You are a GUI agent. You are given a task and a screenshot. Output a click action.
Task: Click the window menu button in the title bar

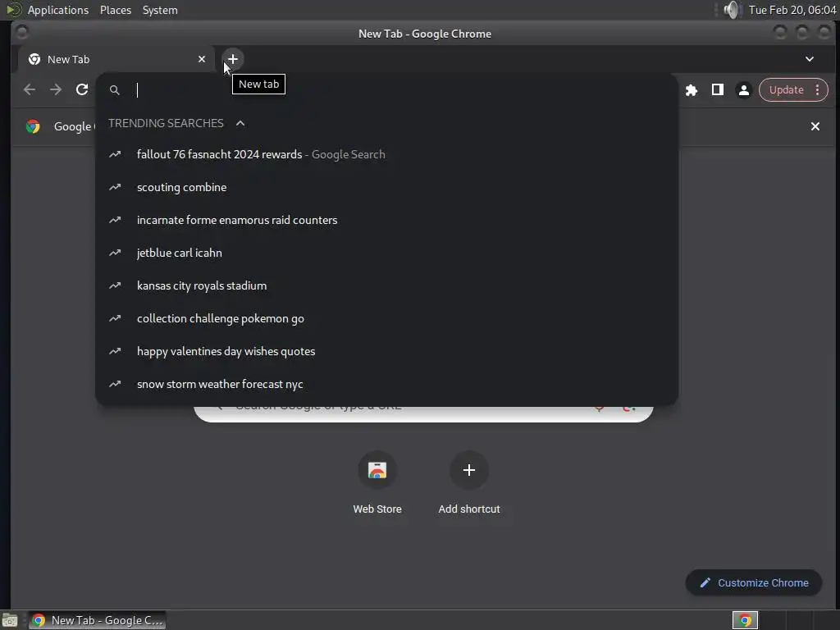coord(22,33)
